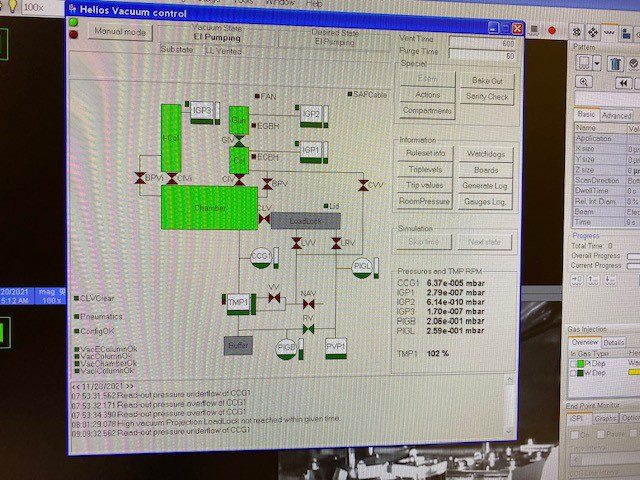Click the SAFCable status indicator
The width and height of the screenshot is (640, 480).
350,94
